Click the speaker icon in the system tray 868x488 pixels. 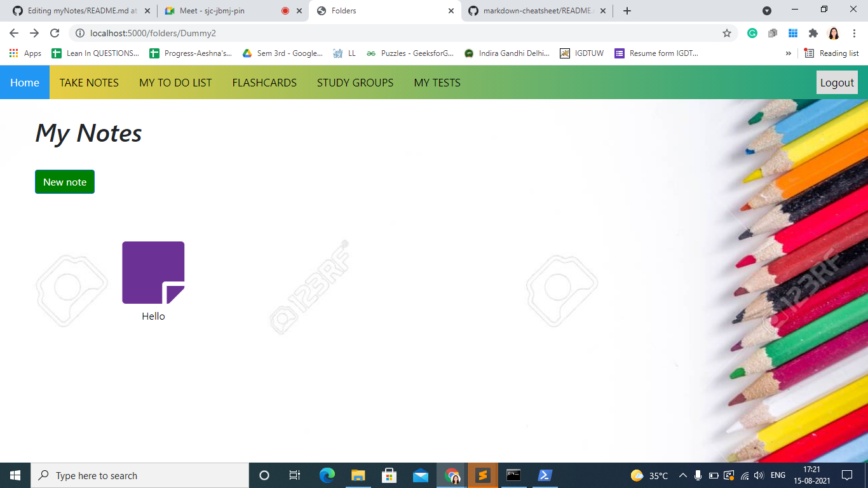point(760,475)
